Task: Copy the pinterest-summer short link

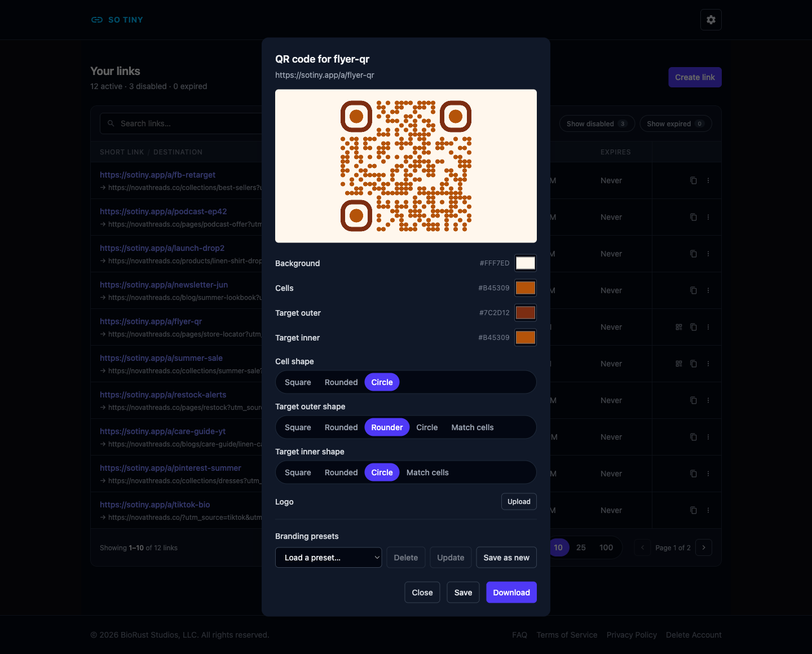Action: [694, 474]
